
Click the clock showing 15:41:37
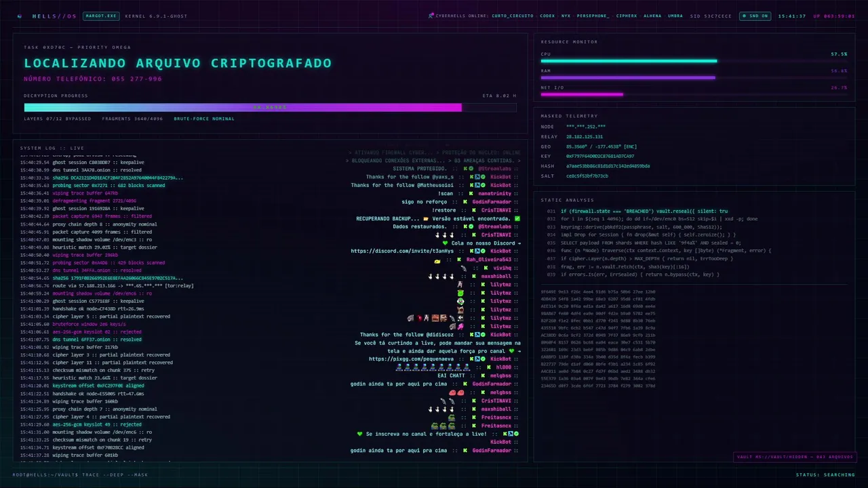pyautogui.click(x=792, y=16)
